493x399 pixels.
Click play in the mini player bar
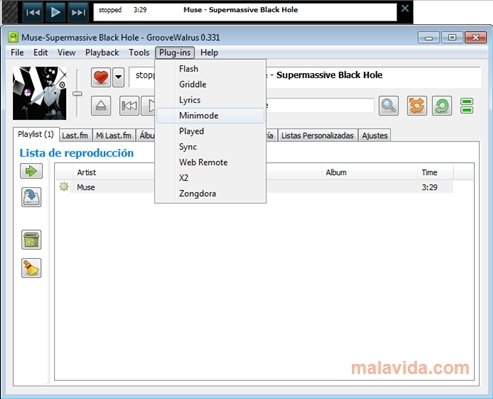[55, 12]
